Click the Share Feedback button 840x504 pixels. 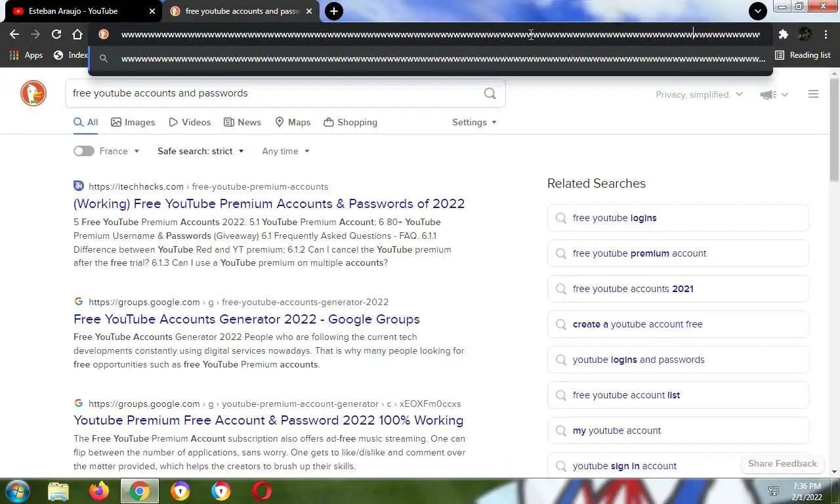point(782,463)
